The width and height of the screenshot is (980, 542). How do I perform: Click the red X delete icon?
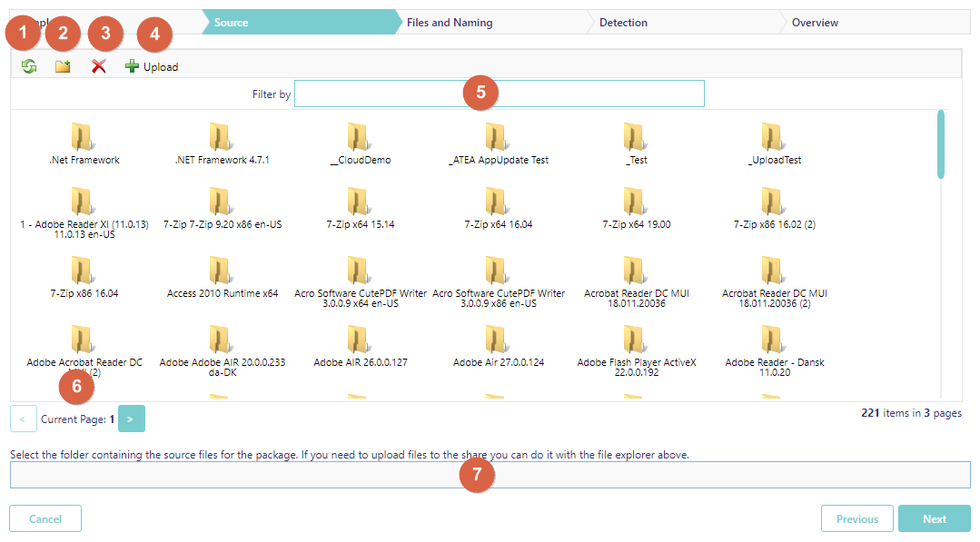click(x=99, y=66)
